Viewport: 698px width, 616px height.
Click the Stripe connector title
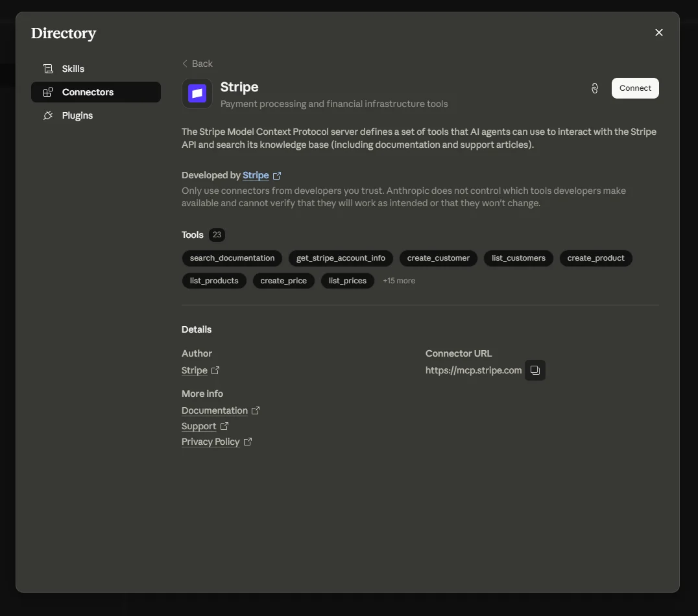pos(239,87)
